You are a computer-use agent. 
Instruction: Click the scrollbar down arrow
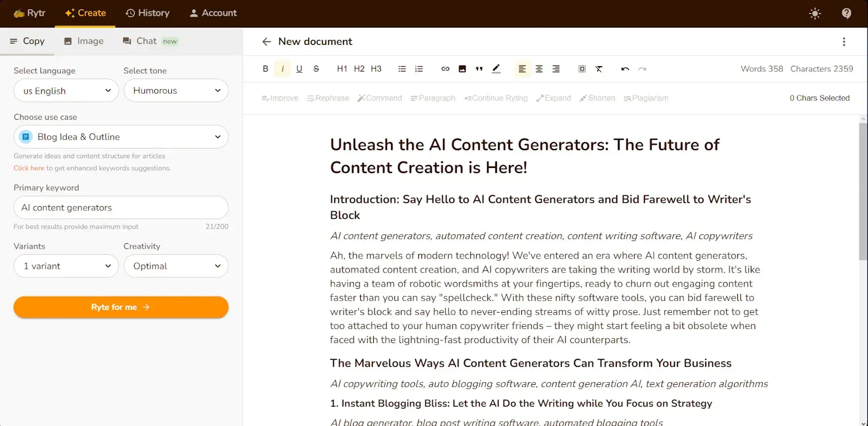point(863,423)
